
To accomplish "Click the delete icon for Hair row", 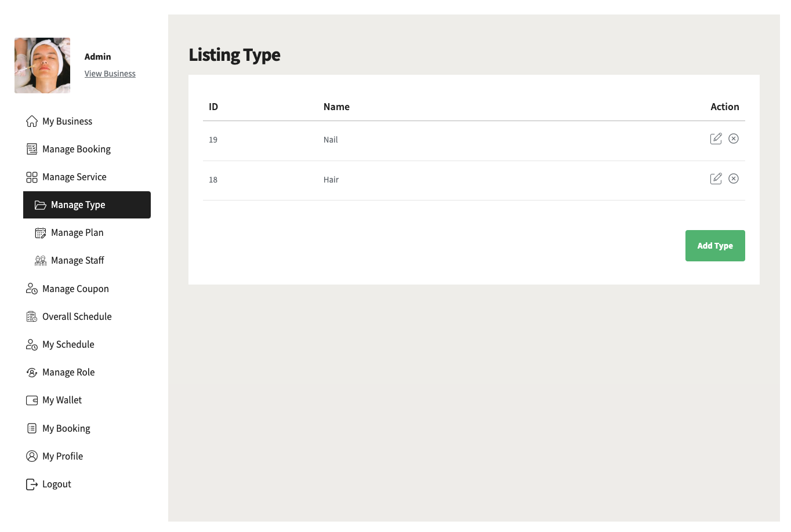I will pos(734,178).
